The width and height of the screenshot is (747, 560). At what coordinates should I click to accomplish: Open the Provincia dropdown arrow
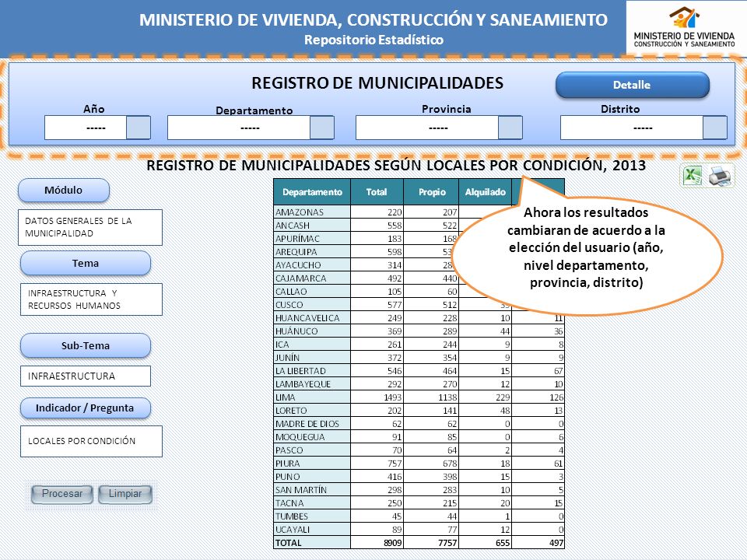pos(510,128)
